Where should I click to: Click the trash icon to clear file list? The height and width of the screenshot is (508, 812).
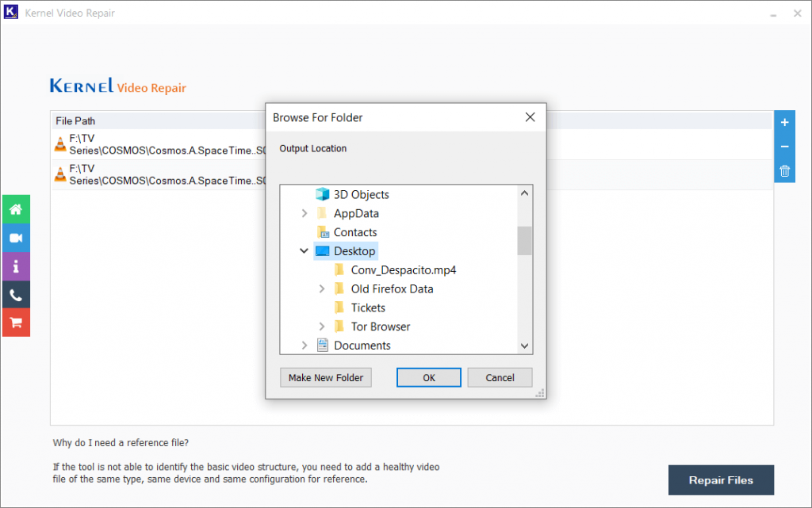tap(784, 170)
